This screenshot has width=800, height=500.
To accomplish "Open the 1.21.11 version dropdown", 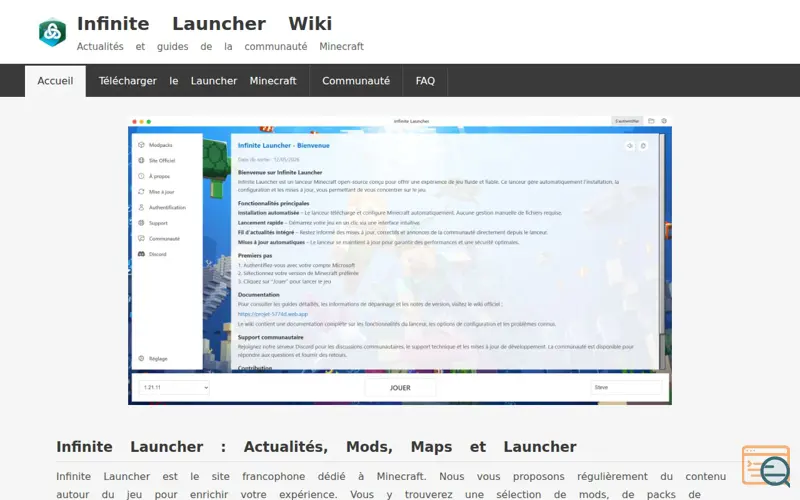I will pyautogui.click(x=174, y=387).
